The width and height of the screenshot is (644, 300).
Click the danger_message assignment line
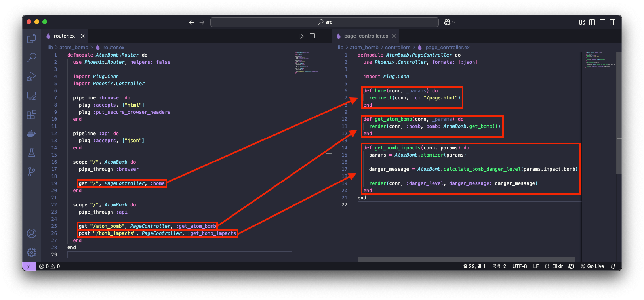pyautogui.click(x=473, y=169)
